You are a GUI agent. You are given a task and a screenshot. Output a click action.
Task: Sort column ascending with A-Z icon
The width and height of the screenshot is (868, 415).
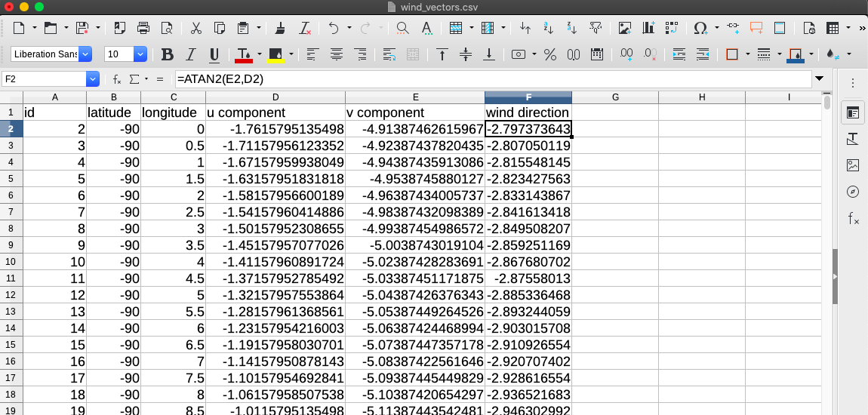coord(549,29)
